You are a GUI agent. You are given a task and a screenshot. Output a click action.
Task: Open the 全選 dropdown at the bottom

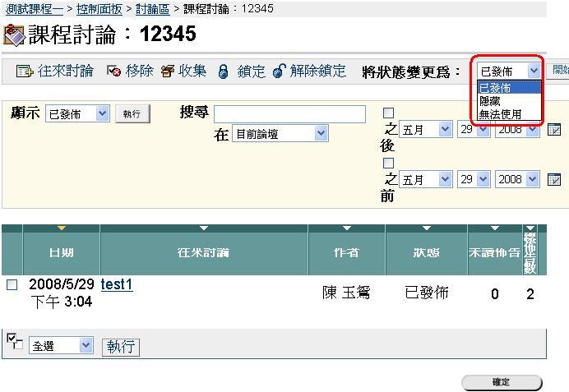pyautogui.click(x=62, y=346)
